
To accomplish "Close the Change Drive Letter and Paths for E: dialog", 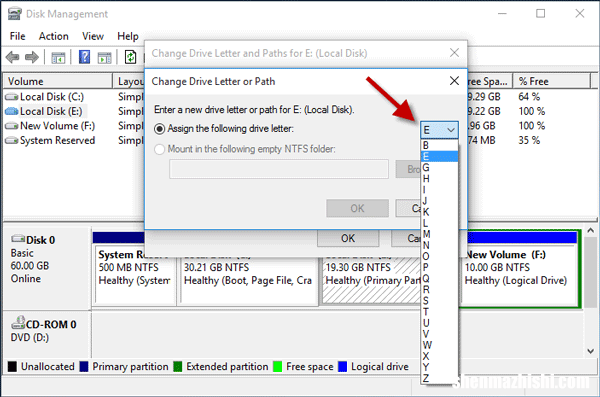I will pos(454,52).
